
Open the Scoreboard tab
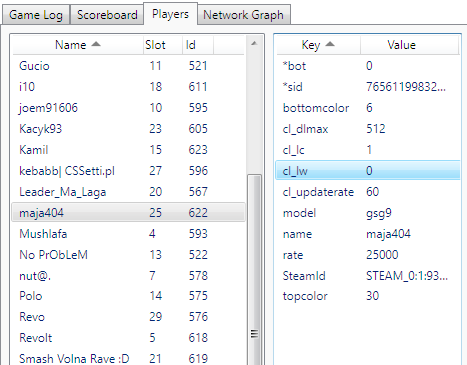(x=107, y=15)
